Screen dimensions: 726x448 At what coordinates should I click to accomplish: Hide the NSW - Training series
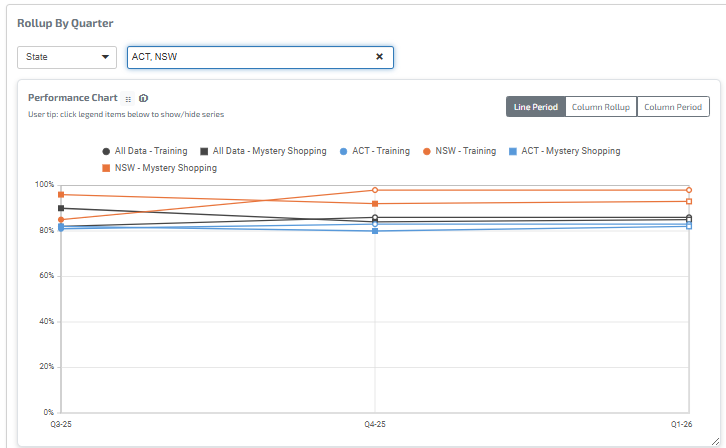pos(459,151)
